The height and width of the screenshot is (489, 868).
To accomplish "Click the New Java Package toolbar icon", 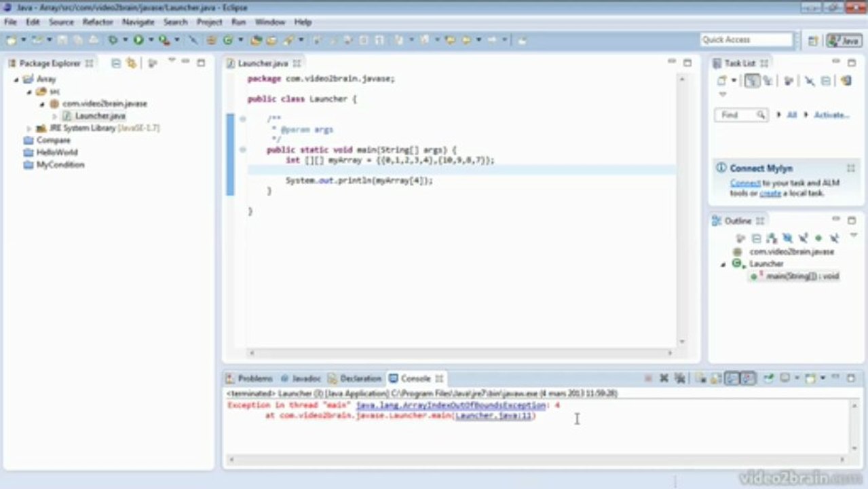I will pyautogui.click(x=211, y=40).
